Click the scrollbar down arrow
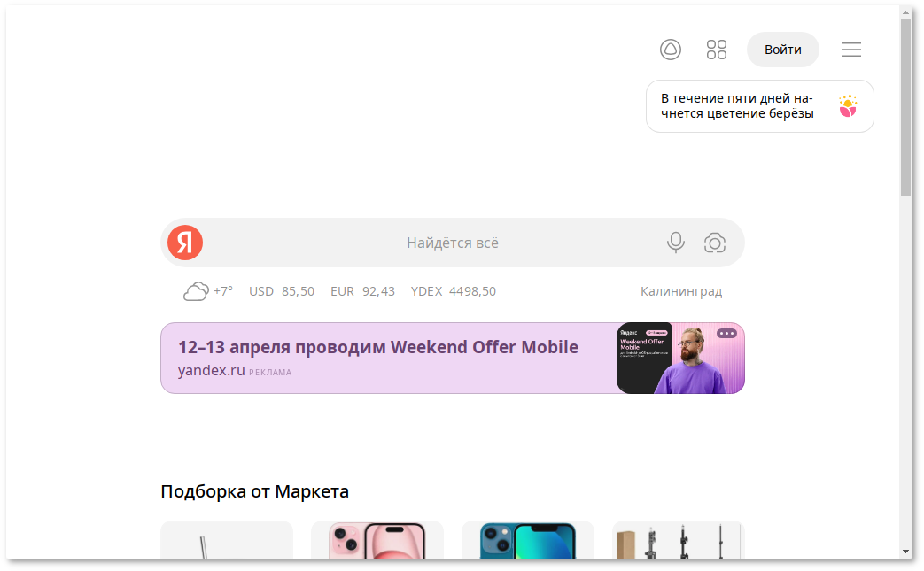 (x=905, y=551)
